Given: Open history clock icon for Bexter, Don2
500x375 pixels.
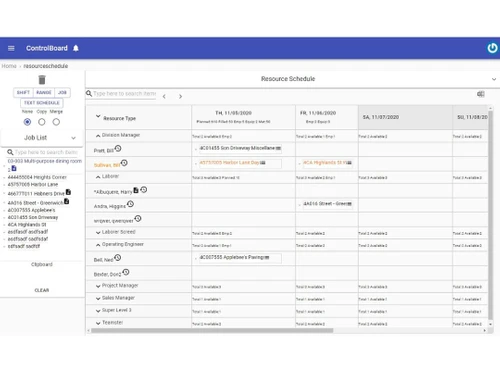Looking at the screenshot, I should coord(126,272).
